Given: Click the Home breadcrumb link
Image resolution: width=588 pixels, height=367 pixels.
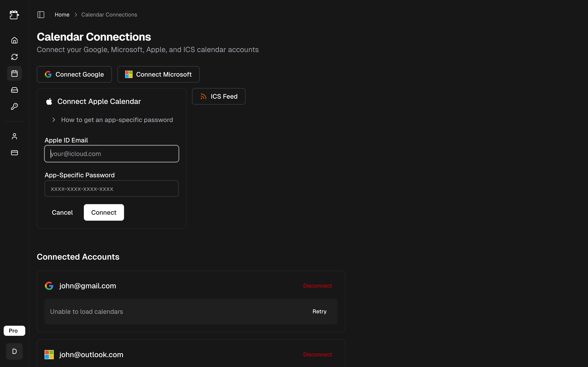Looking at the screenshot, I should click(62, 15).
